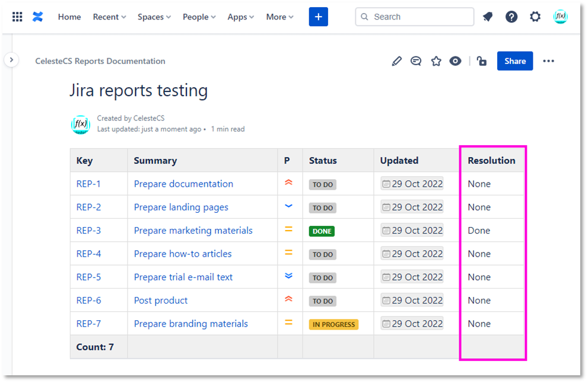Expand the Apps dropdown menu

coord(241,17)
